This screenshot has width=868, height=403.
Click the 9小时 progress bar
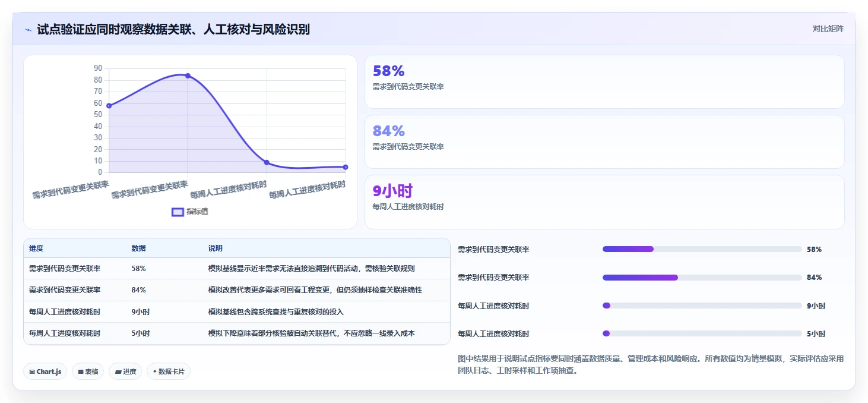pos(702,306)
